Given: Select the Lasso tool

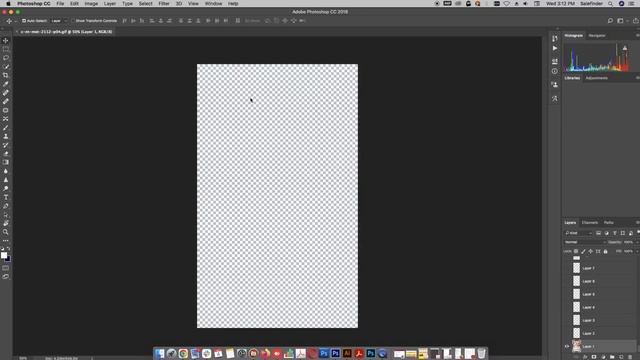Looking at the screenshot, I should [x=6, y=58].
